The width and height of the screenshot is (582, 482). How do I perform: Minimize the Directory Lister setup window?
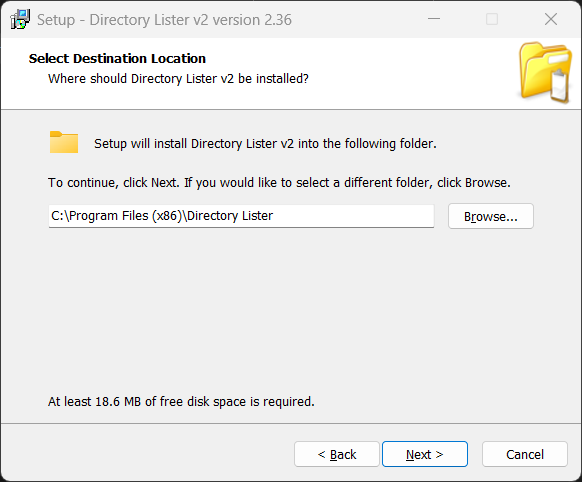(x=434, y=19)
